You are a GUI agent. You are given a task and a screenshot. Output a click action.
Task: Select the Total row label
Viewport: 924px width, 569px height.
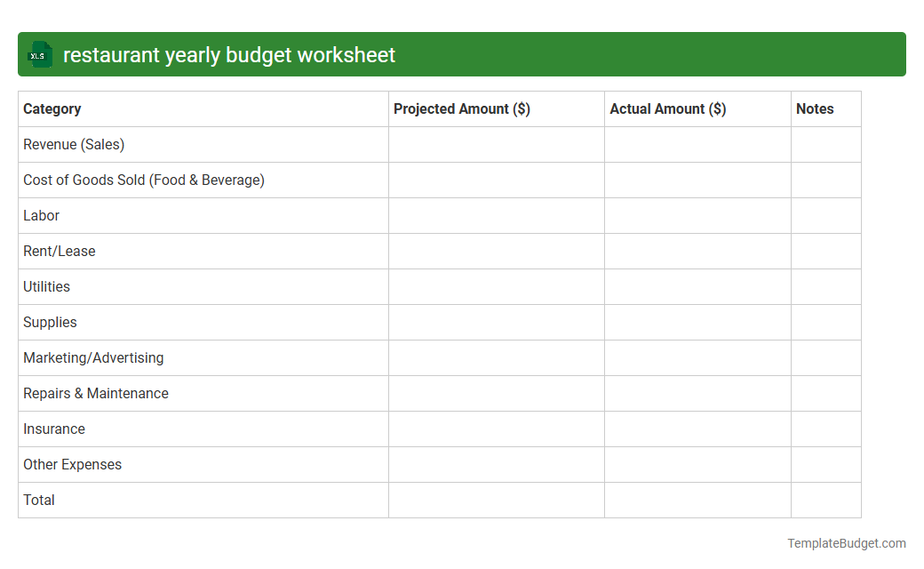click(39, 500)
